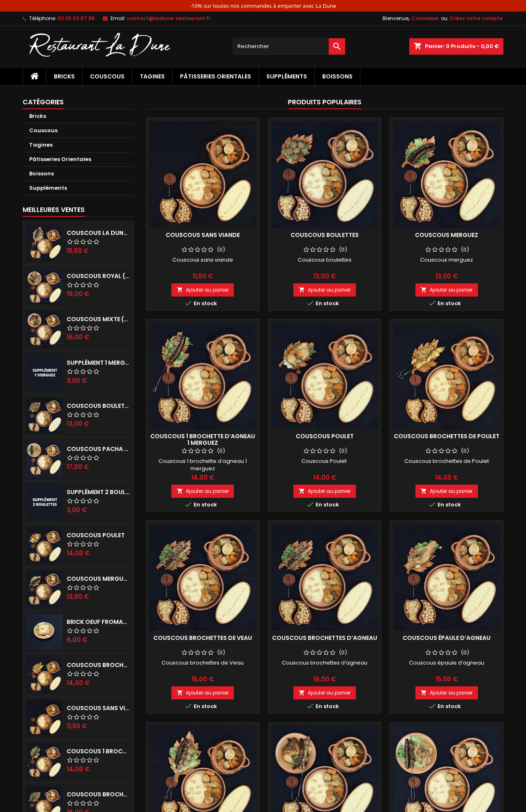Image resolution: width=526 pixels, height=812 pixels.
Task: Add Couscous Épaule d'Agneau to cart
Action: point(446,693)
